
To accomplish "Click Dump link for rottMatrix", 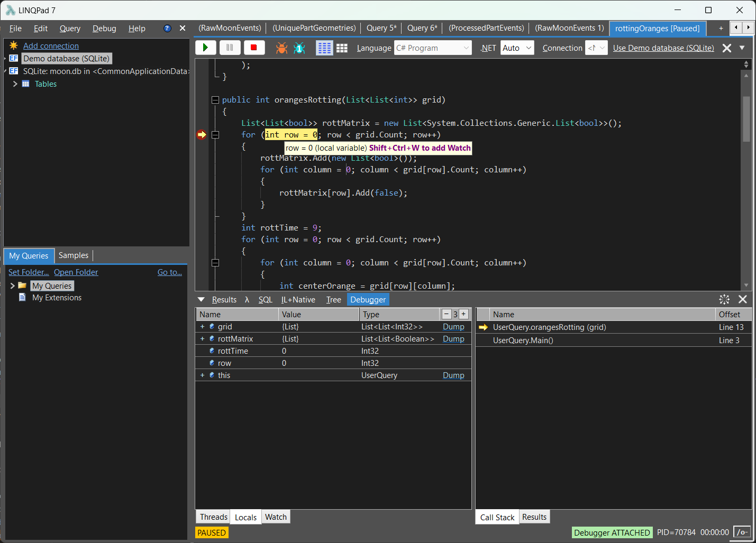I will coord(453,339).
